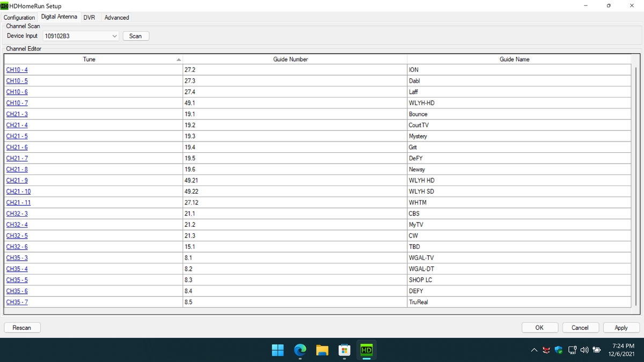Open the CH35 - 5 tune link
The width and height of the screenshot is (644, 362).
point(17,280)
